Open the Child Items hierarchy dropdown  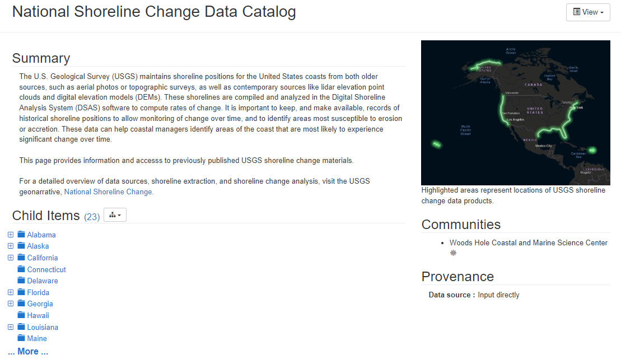(x=115, y=215)
